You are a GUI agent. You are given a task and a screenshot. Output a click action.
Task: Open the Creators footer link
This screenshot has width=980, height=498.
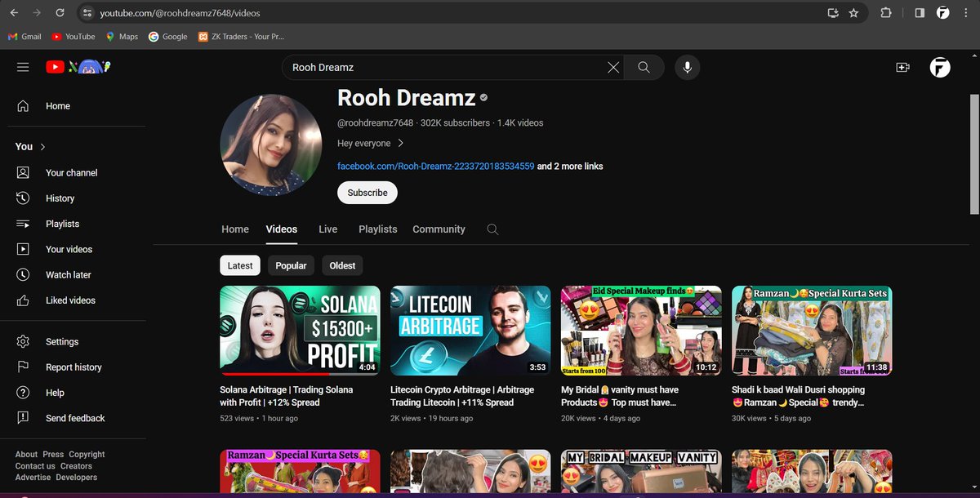point(76,466)
